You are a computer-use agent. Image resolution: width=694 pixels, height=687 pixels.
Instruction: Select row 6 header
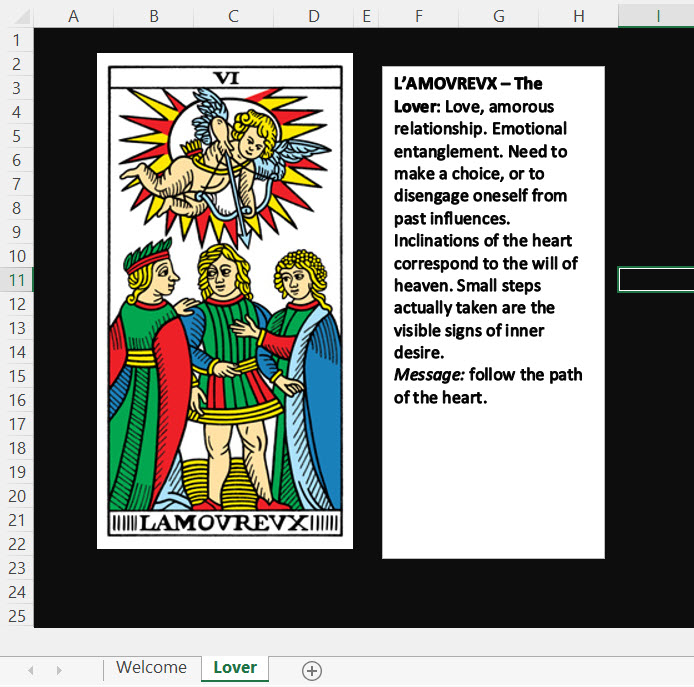pos(17,160)
